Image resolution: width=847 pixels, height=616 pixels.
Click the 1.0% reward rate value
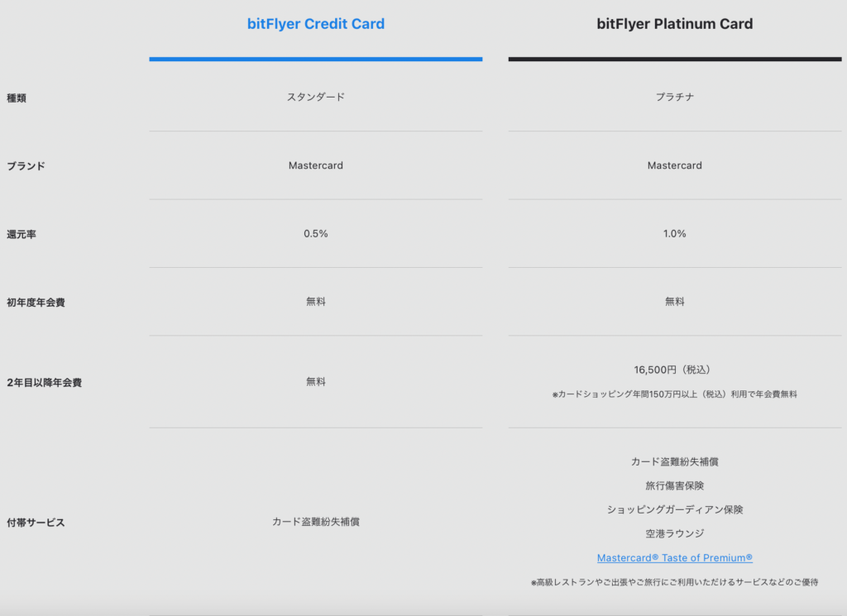(675, 234)
